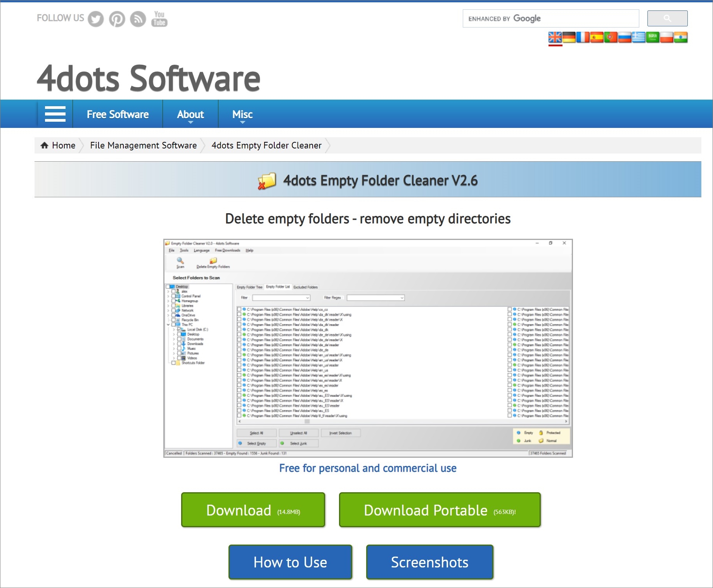Expand the Music tree node
The width and height of the screenshot is (713, 588).
(174, 348)
